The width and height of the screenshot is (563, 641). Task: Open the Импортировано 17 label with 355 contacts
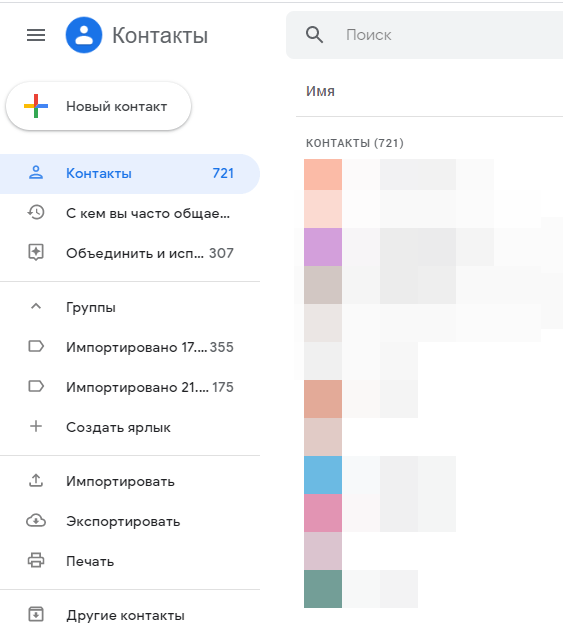[129, 347]
